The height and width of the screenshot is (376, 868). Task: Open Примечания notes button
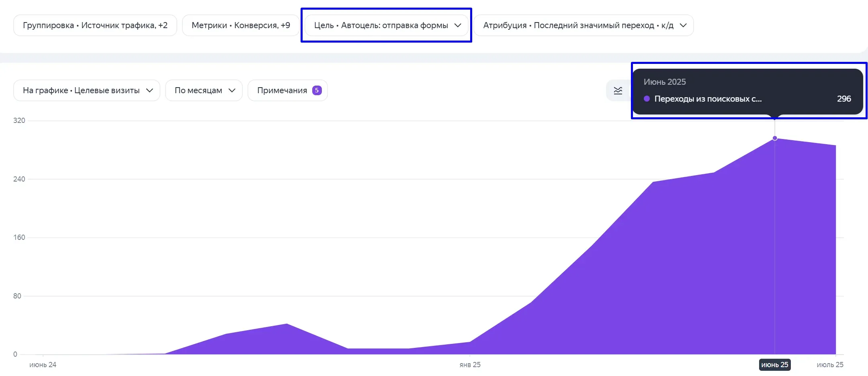click(x=288, y=90)
